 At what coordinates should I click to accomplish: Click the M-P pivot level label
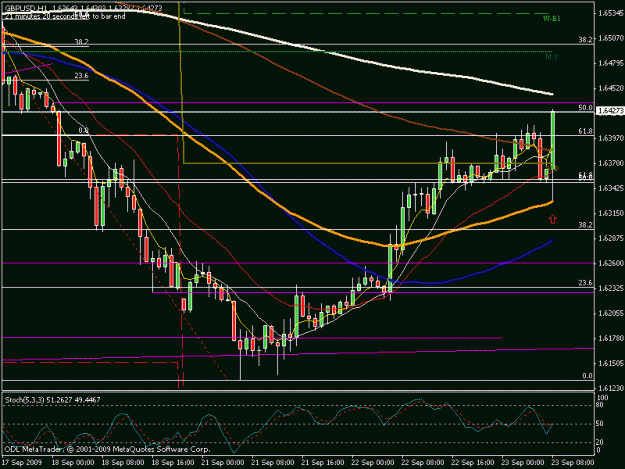click(552, 57)
